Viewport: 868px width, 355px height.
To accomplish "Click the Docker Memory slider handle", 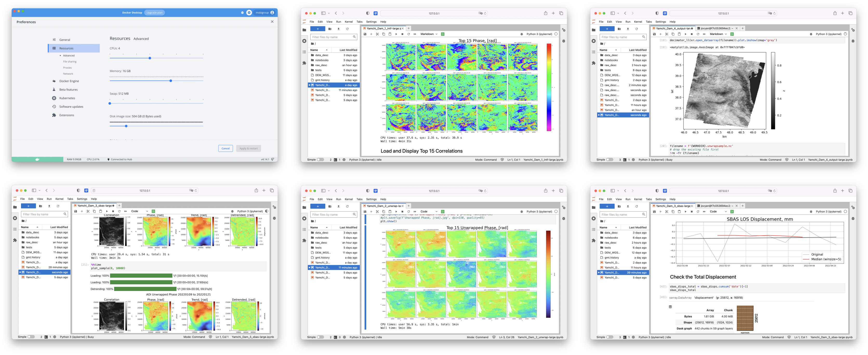I will tap(171, 81).
